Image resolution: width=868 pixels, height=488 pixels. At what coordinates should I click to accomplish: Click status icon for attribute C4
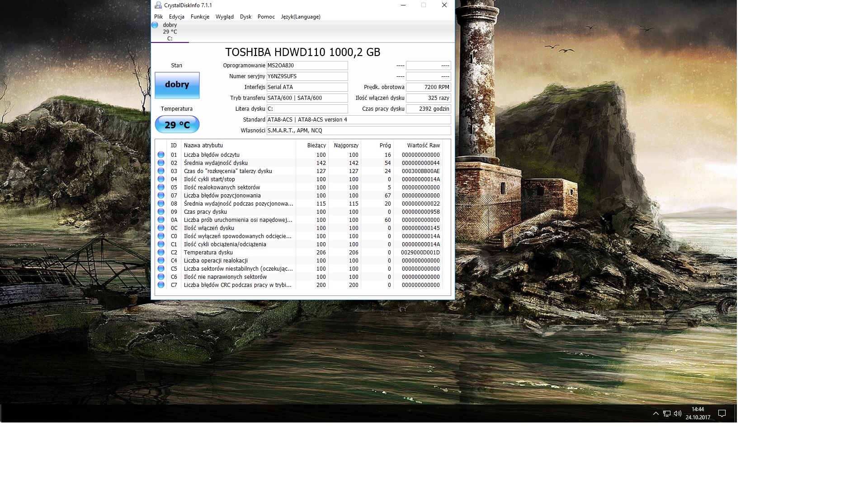[161, 260]
